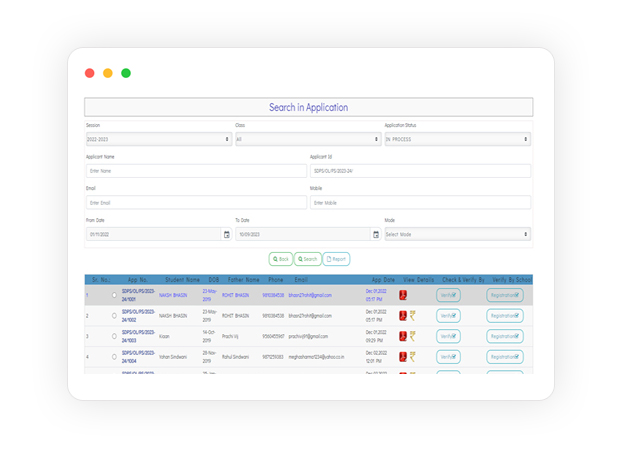Click Registration button in row 24/1002
Image resolution: width=622 pixels, height=450 pixels.
505,316
